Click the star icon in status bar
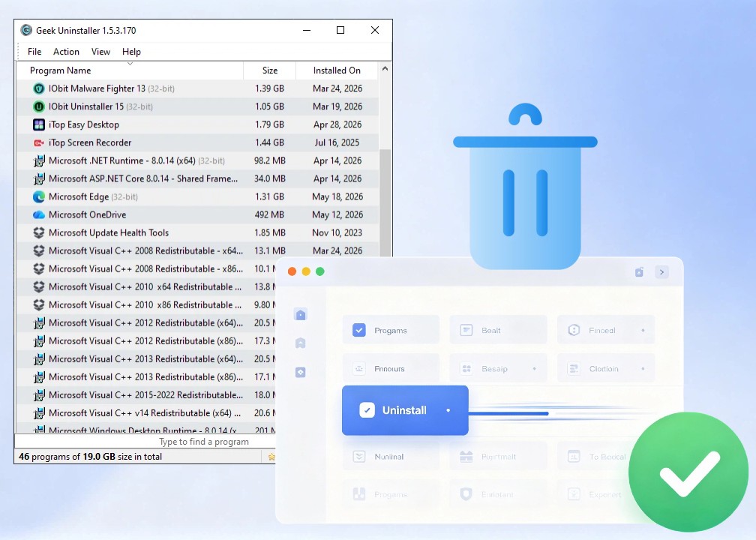 (x=271, y=457)
